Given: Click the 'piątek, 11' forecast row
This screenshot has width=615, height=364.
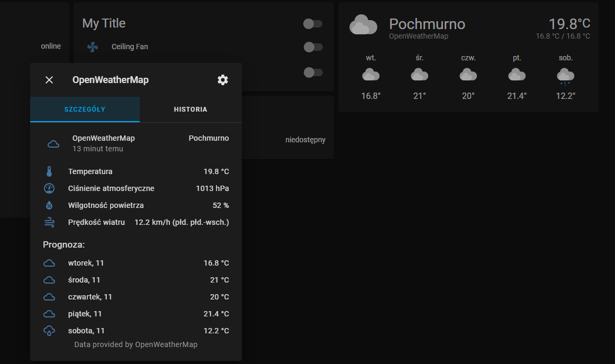Looking at the screenshot, I should point(136,314).
